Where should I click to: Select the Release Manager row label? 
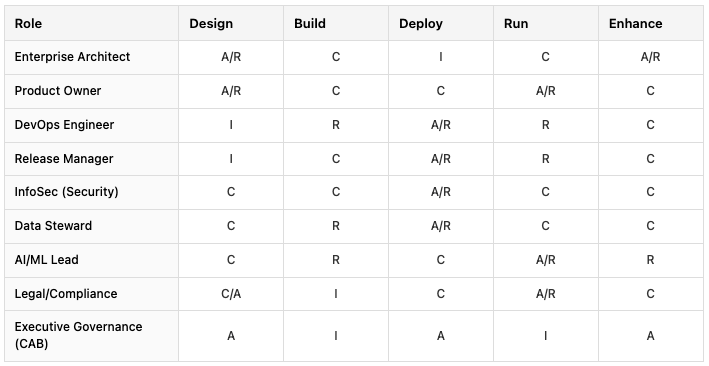click(64, 159)
